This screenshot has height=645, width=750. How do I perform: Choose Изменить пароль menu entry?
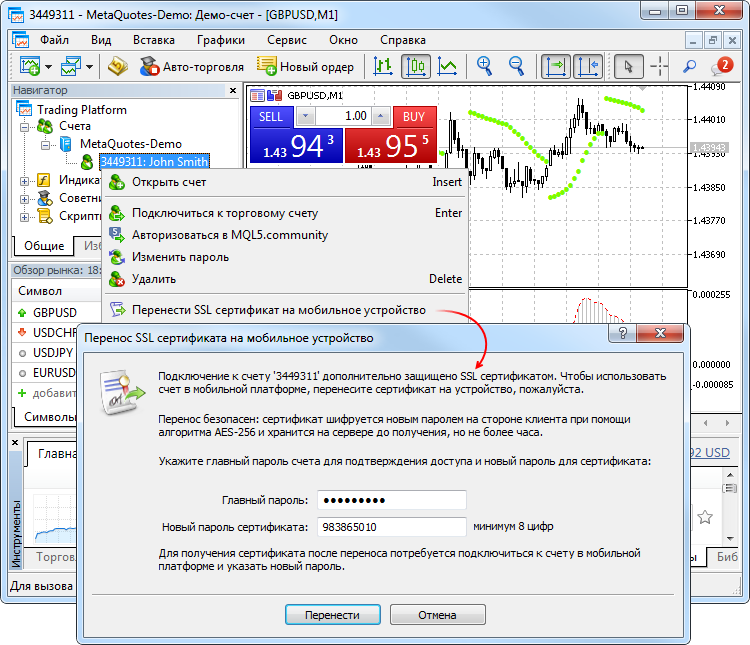285,257
